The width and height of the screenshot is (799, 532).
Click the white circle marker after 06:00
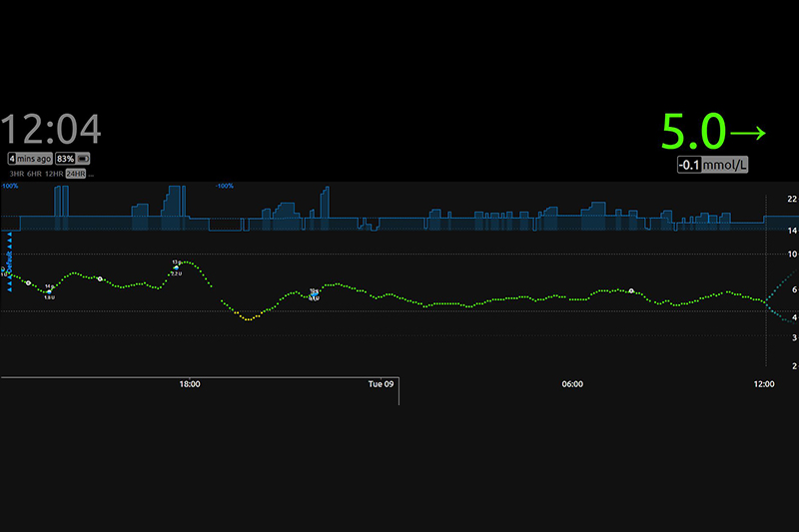[x=631, y=290]
